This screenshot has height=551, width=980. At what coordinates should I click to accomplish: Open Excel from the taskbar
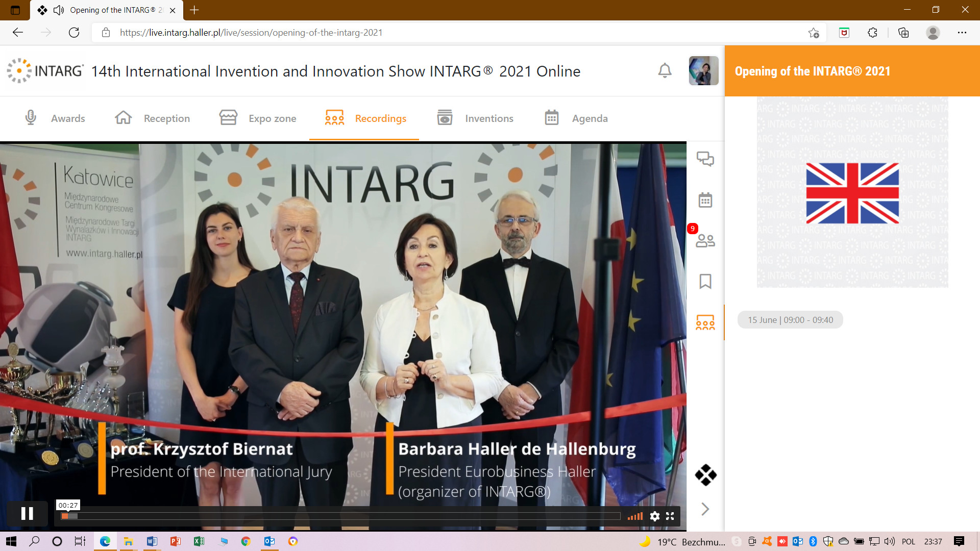199,541
